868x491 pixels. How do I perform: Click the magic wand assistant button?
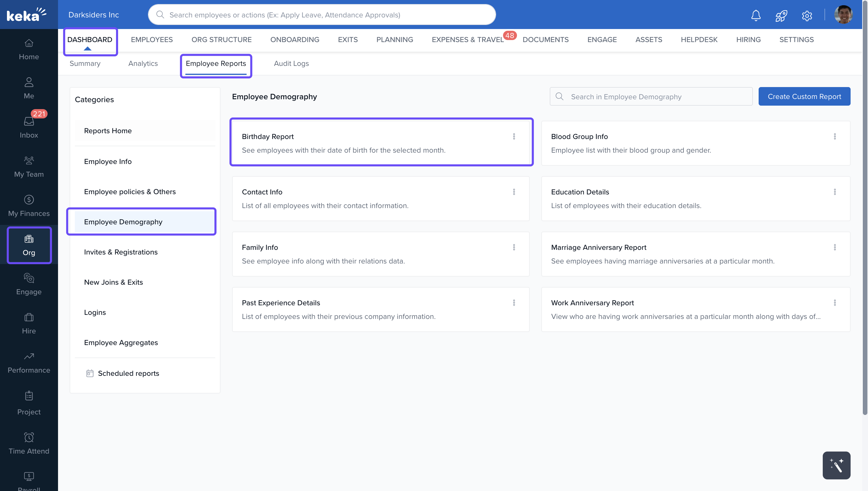coord(836,465)
